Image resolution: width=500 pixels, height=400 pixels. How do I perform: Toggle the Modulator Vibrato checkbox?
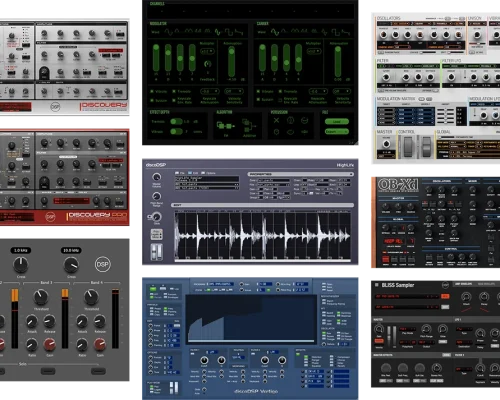click(x=152, y=91)
